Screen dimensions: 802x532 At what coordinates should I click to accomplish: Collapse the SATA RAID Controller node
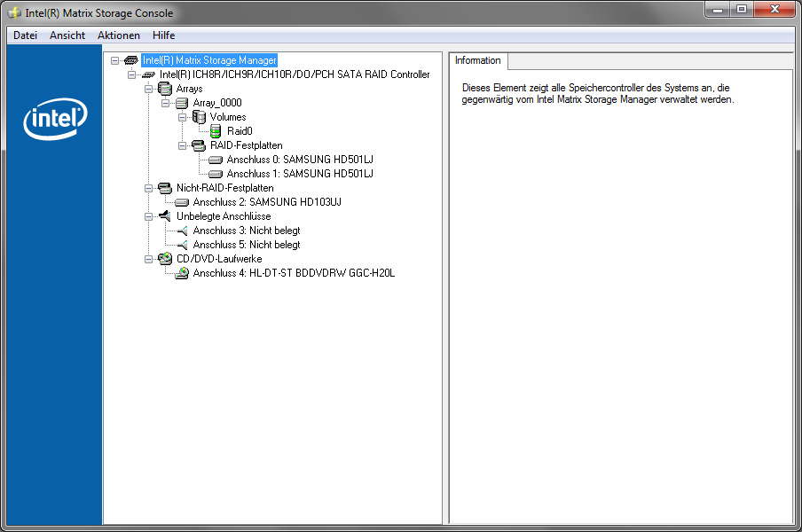131,74
